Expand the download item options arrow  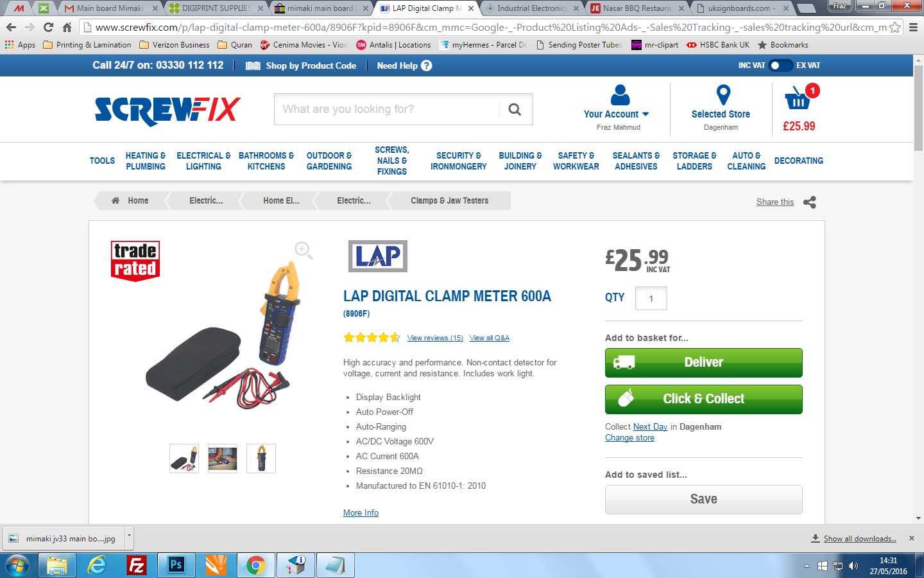tap(129, 534)
